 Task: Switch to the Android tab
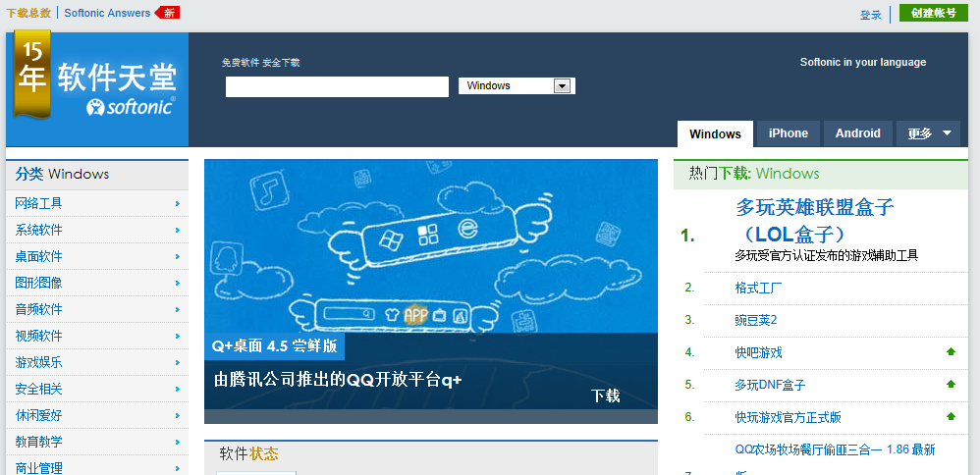pos(857,133)
